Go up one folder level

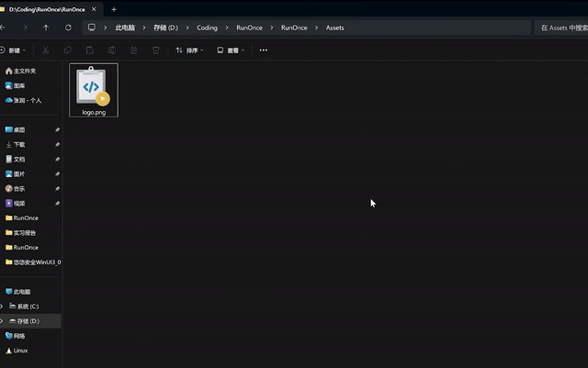[x=46, y=28]
